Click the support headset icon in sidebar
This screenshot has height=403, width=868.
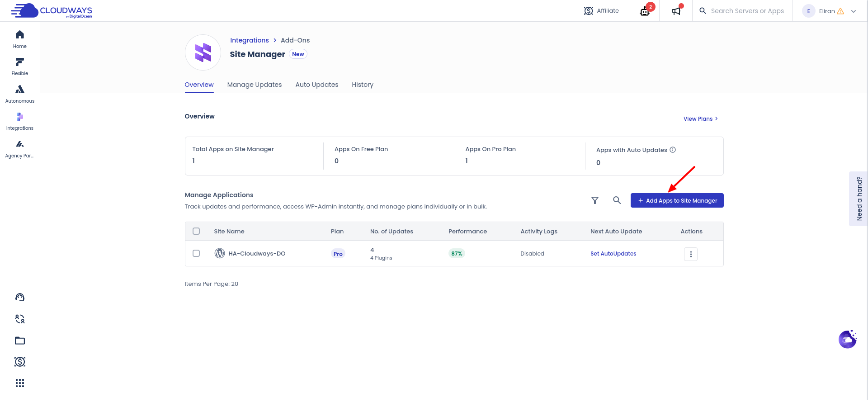pos(20,297)
